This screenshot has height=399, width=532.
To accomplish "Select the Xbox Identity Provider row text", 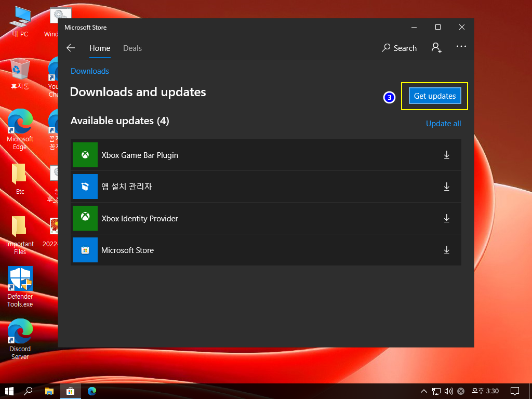I will coord(140,219).
